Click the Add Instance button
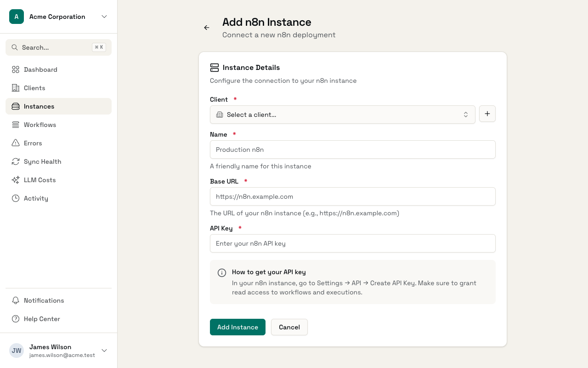588x368 pixels. (237, 327)
